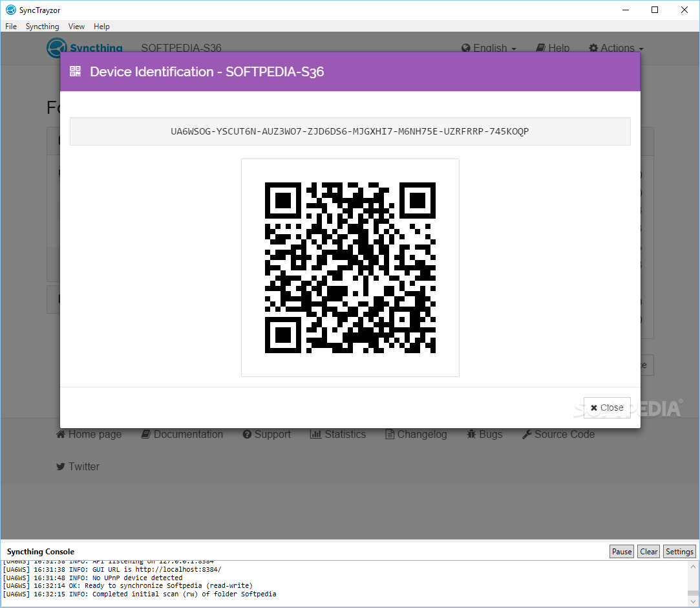
Task: Click the Statistics bar chart icon
Action: click(x=315, y=434)
